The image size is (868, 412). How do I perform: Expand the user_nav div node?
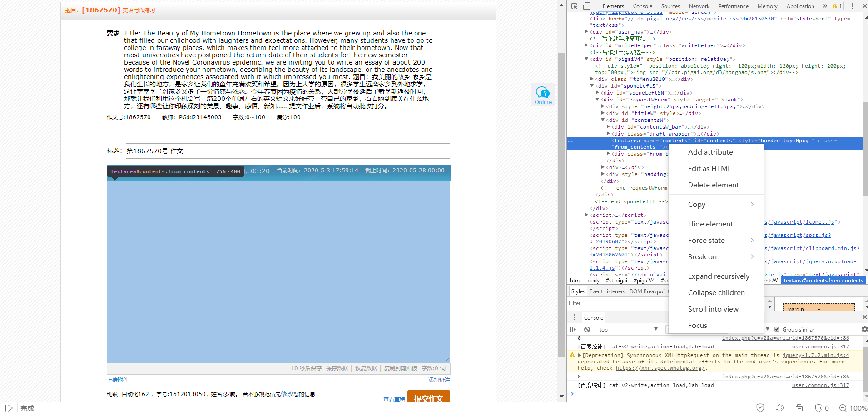[586, 32]
